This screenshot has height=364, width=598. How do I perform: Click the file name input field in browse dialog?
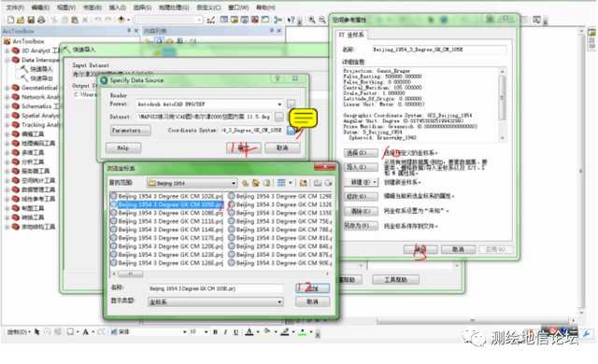[x=216, y=288]
